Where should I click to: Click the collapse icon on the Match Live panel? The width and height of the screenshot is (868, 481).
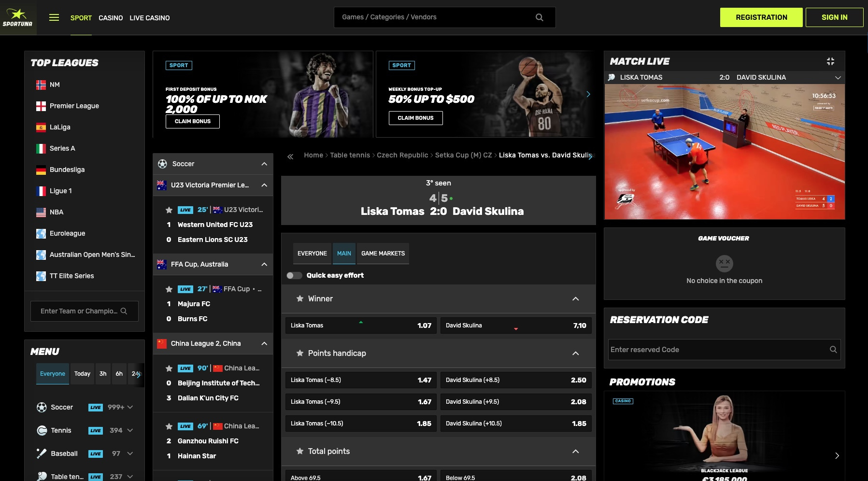pyautogui.click(x=830, y=61)
